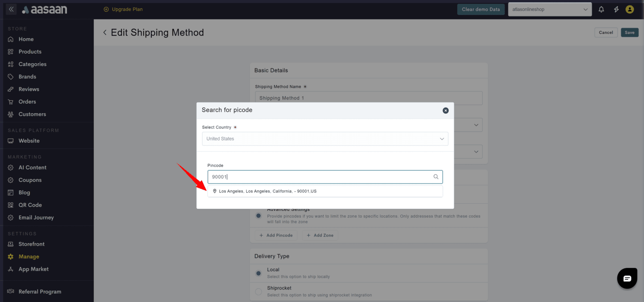
Task: Go back using the arrow beside Edit Shipping Method
Action: (x=105, y=33)
